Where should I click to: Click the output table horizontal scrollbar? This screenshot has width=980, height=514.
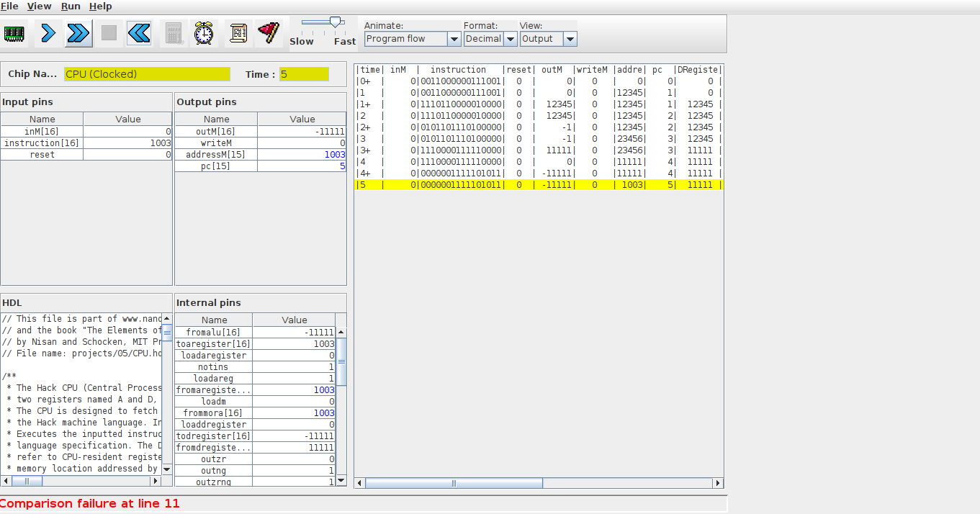point(454,483)
